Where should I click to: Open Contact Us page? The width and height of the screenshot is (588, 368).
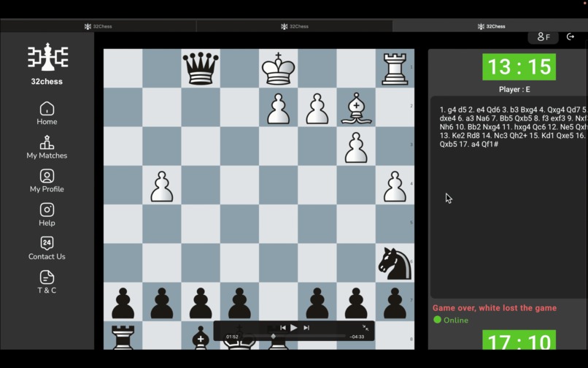(x=47, y=248)
